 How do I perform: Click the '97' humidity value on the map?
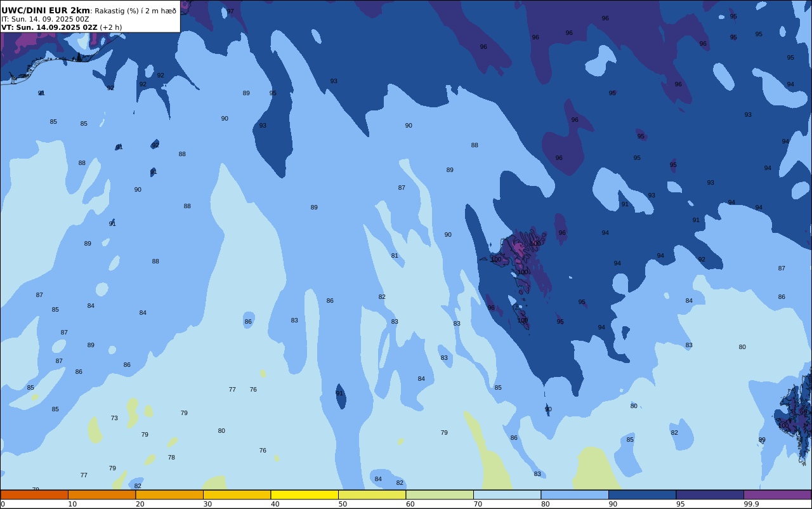[x=230, y=11]
